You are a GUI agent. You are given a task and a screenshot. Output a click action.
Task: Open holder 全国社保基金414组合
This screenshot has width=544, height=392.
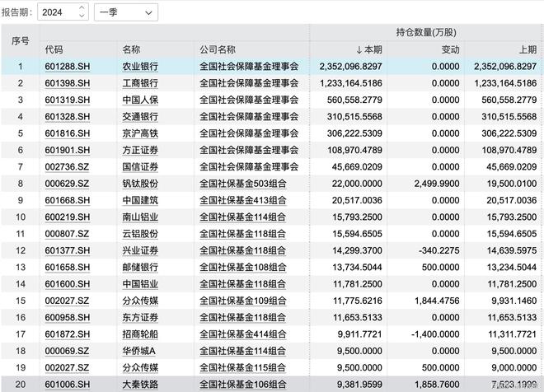coord(243,334)
